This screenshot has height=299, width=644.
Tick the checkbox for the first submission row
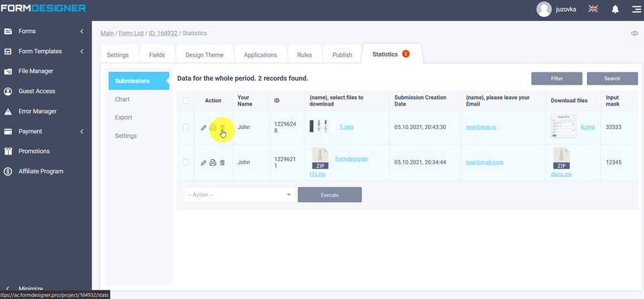[186, 127]
